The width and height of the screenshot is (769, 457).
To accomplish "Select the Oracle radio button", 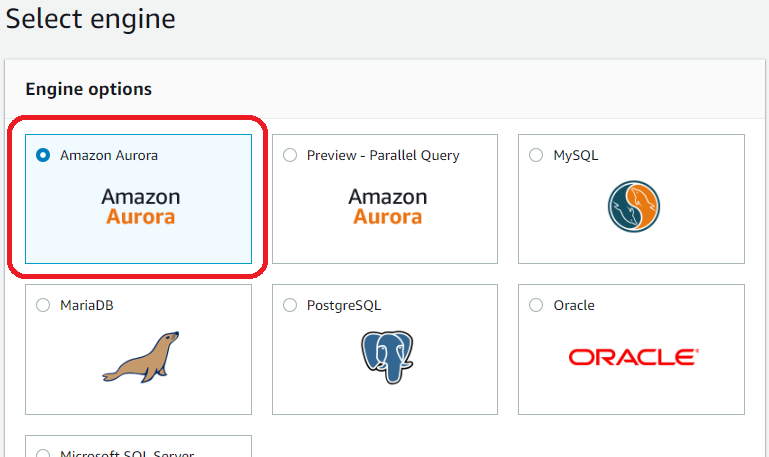I will [x=536, y=305].
